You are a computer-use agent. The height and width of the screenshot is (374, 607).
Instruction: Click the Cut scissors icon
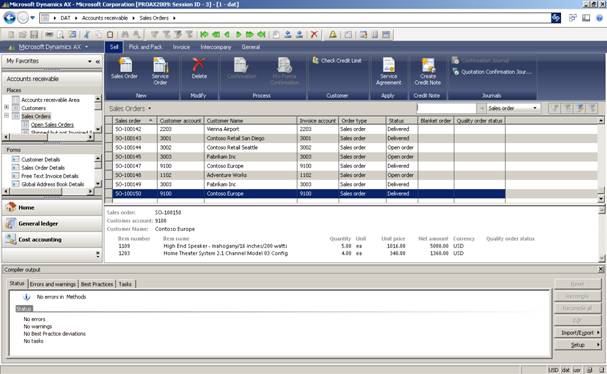pos(87,34)
